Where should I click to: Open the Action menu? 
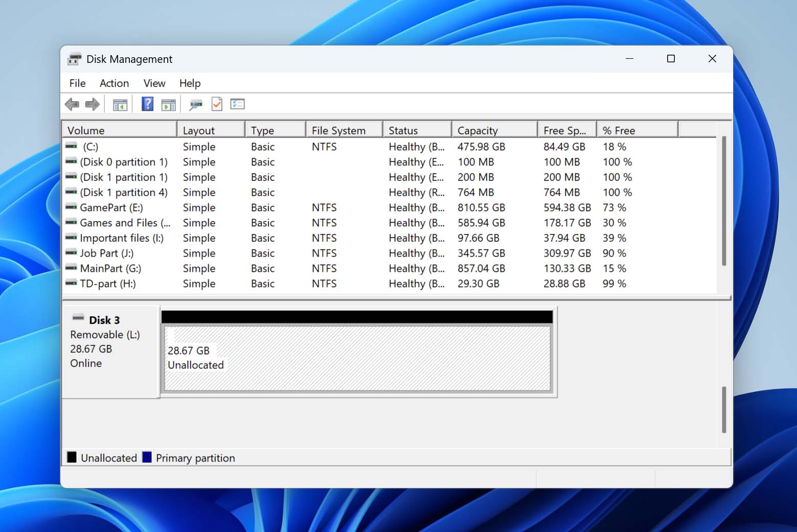coord(114,83)
